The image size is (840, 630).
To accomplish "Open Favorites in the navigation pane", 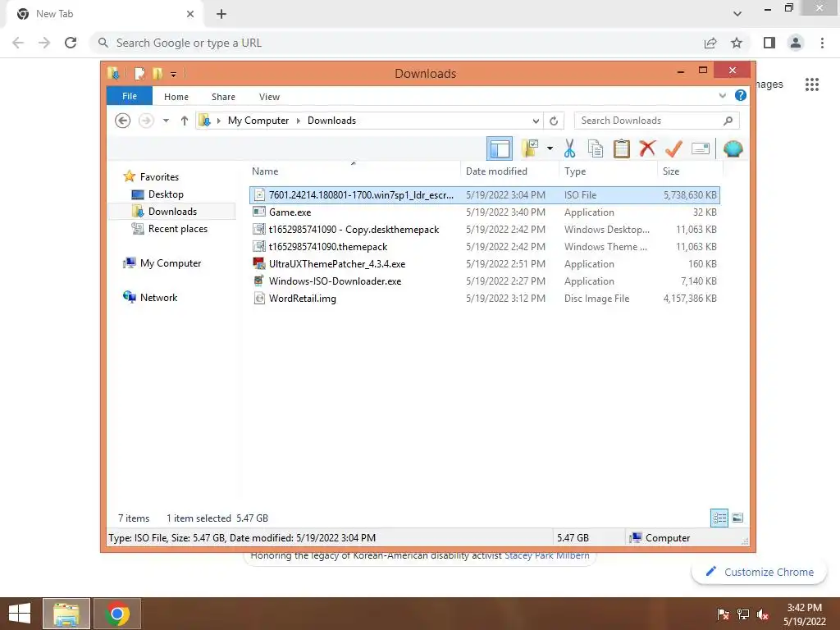I will point(159,177).
